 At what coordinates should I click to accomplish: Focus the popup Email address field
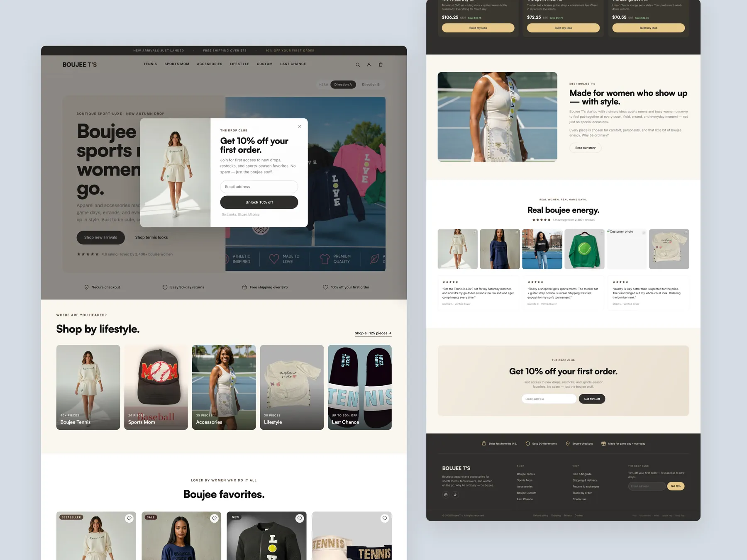[259, 187]
